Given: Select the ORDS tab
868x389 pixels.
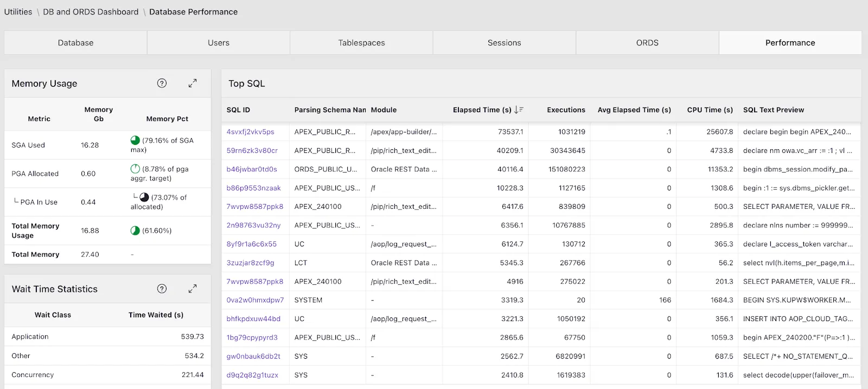Looking at the screenshot, I should coord(647,43).
